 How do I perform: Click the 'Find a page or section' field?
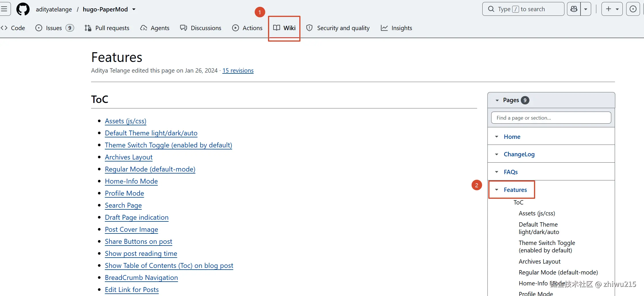pos(551,118)
